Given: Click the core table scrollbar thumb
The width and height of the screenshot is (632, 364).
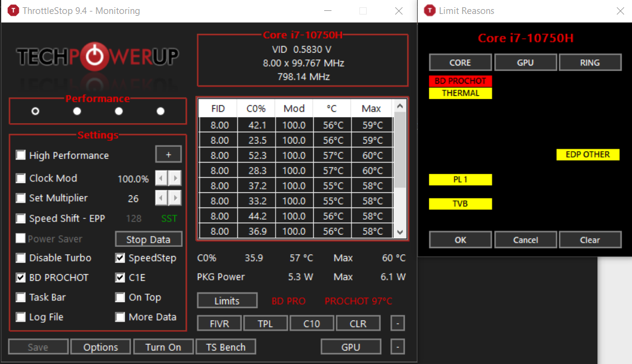Looking at the screenshot, I should click(x=400, y=150).
